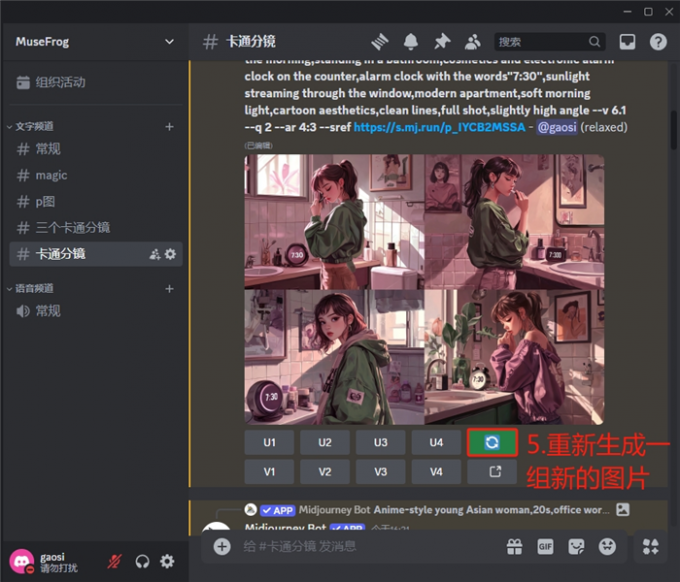680x582 pixels.
Task: Create variations with V1 button
Action: tap(269, 471)
